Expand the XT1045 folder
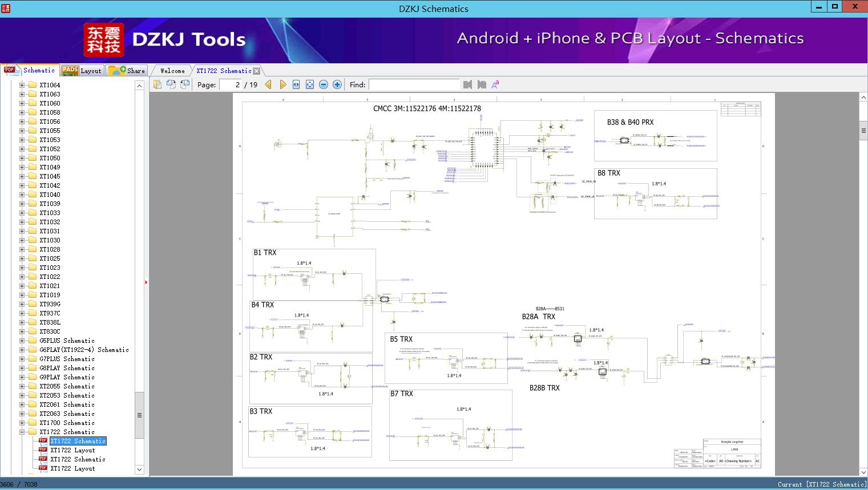 tap(22, 176)
